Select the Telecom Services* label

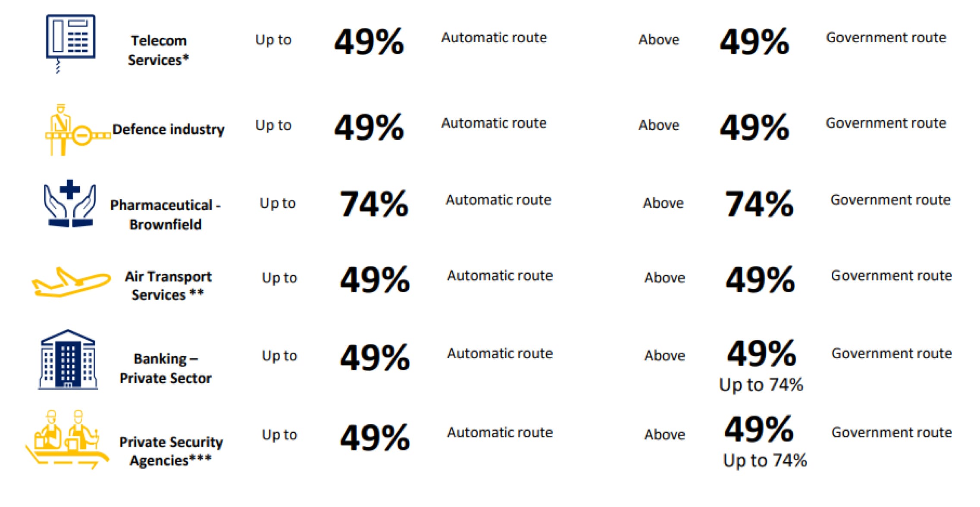(x=159, y=50)
